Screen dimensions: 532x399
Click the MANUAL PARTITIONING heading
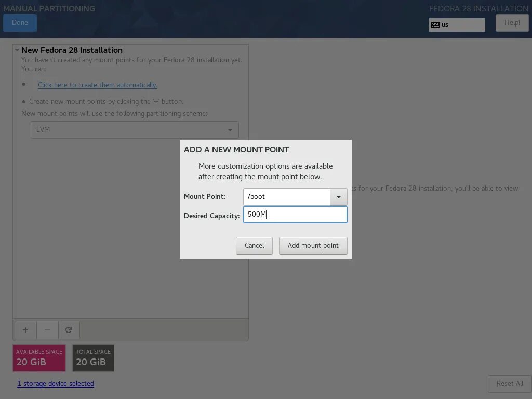pyautogui.click(x=49, y=8)
